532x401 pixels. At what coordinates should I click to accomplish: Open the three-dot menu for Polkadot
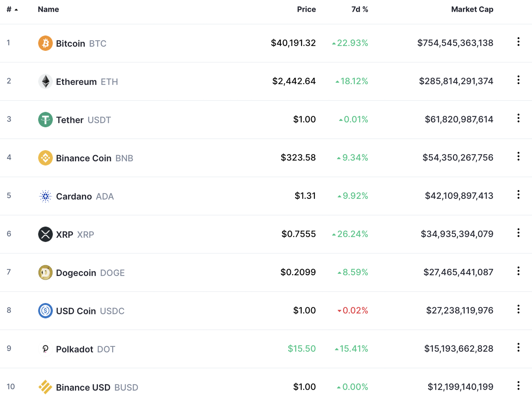click(518, 347)
